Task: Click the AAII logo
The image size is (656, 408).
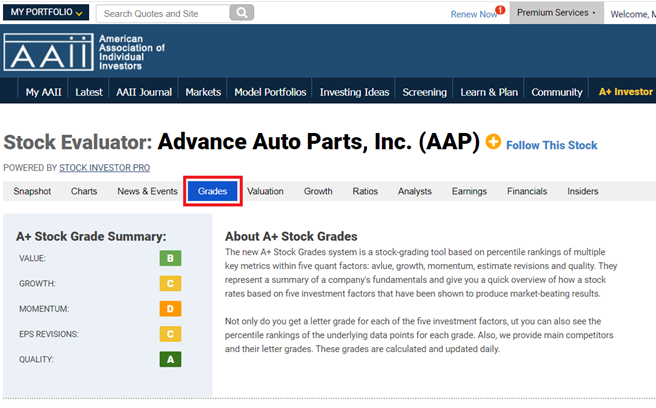Action: (49, 52)
